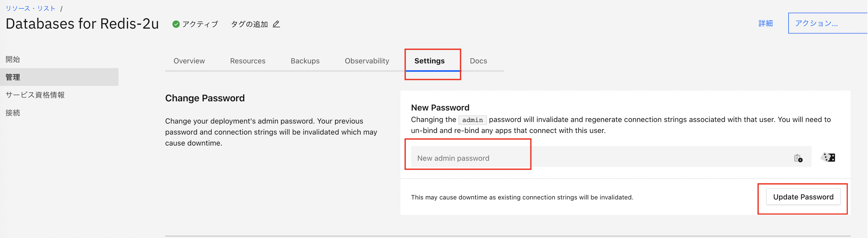Open the 詳細 link

click(x=765, y=23)
